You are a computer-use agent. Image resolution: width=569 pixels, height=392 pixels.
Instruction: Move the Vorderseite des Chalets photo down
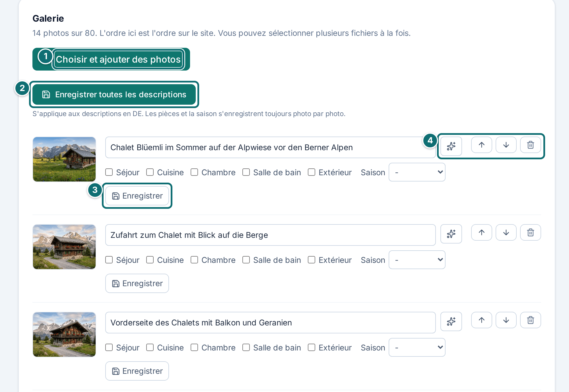(506, 320)
